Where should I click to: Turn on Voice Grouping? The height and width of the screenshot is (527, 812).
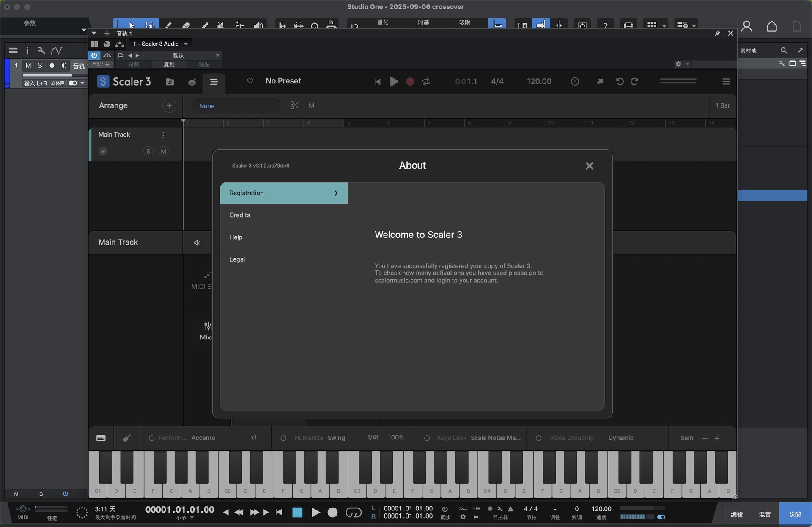click(538, 438)
